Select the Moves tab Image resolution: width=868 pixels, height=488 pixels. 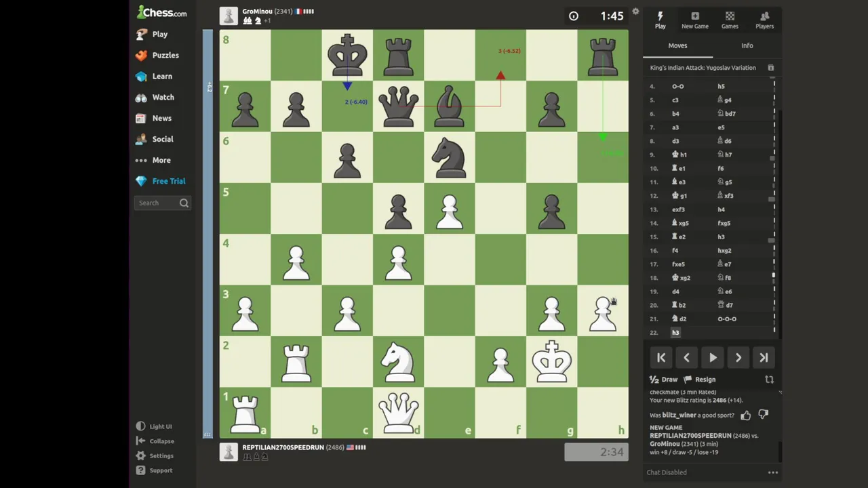click(x=677, y=45)
